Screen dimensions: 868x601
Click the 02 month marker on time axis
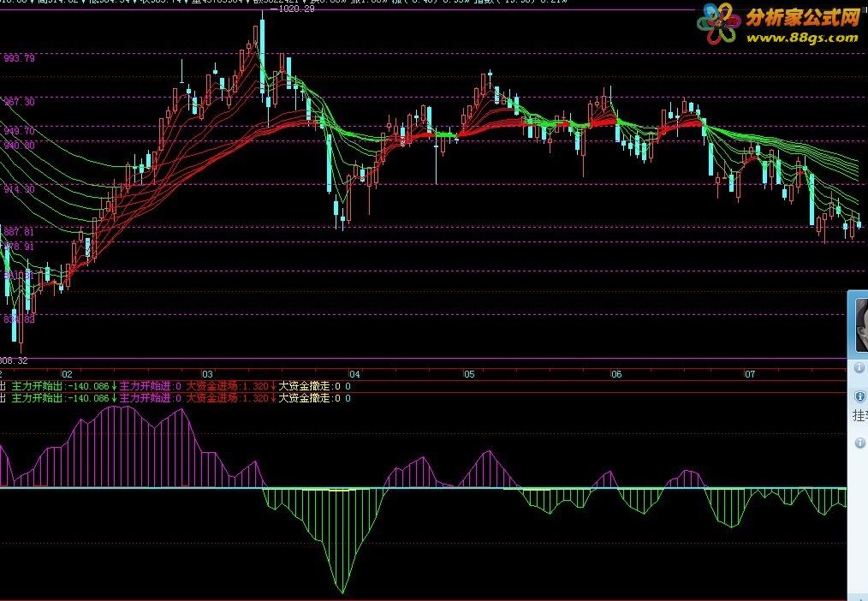point(67,375)
